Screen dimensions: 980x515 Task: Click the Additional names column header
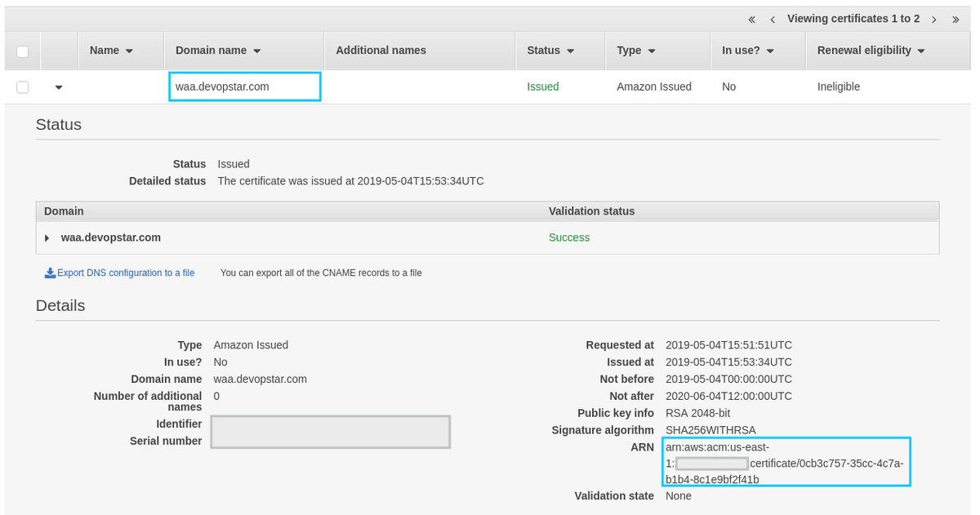tap(381, 51)
